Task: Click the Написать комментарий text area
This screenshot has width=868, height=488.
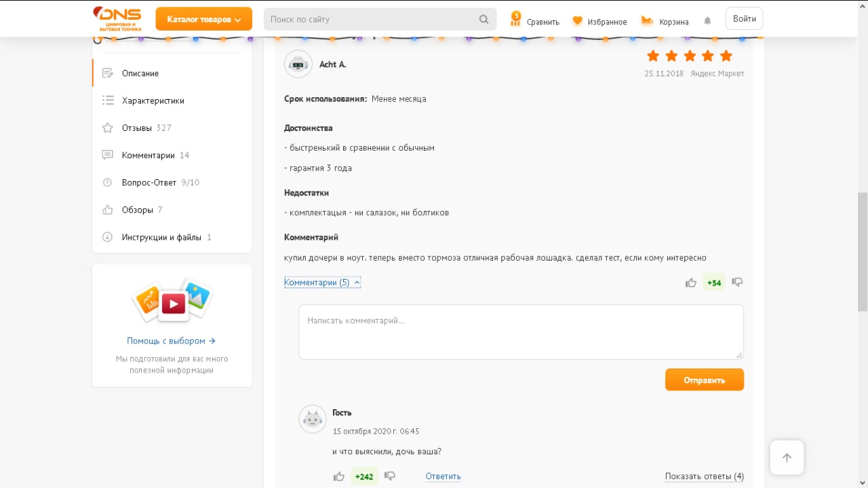Action: (521, 332)
